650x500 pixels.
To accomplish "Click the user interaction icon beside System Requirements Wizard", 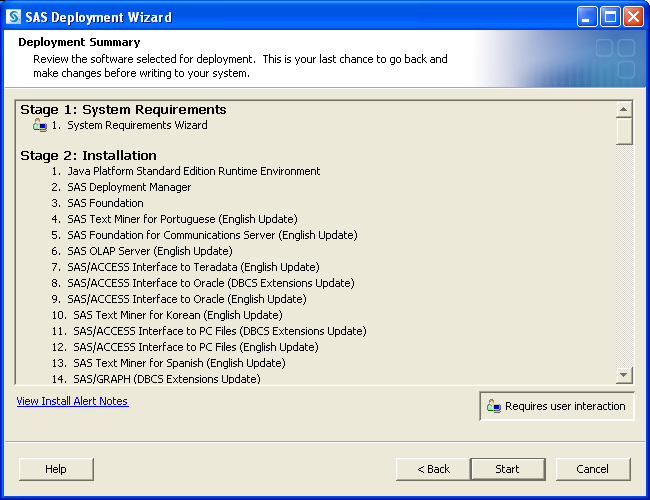I will tap(40, 125).
